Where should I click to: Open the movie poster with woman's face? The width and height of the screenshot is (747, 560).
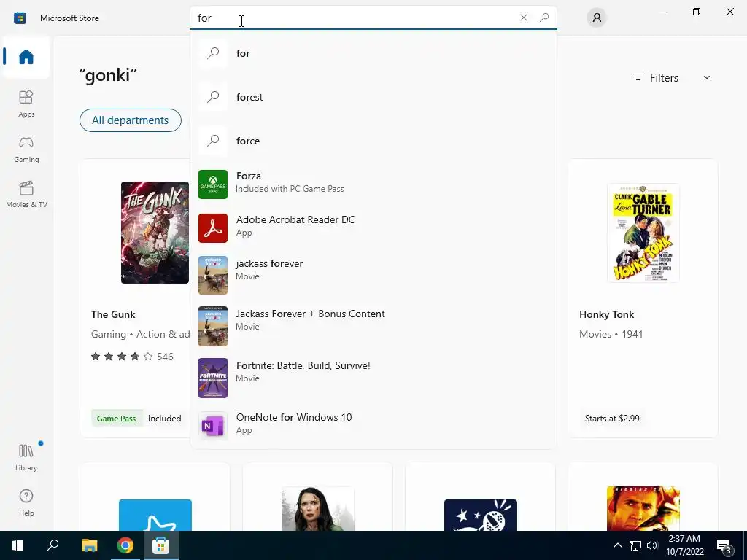click(318, 508)
